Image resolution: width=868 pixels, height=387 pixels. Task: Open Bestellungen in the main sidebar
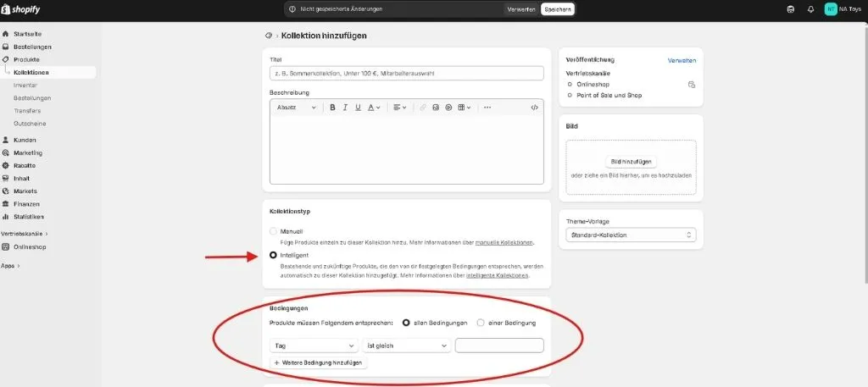pyautogui.click(x=32, y=47)
